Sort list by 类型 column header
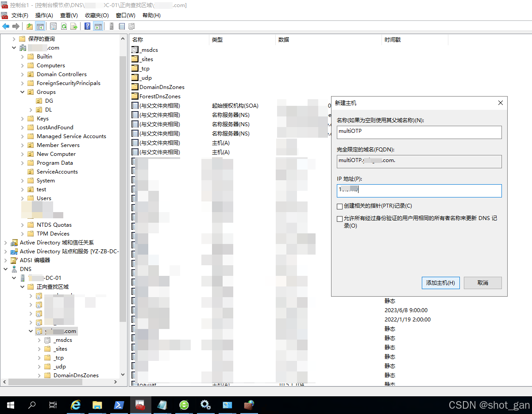This screenshot has width=532, height=414. tap(242, 40)
